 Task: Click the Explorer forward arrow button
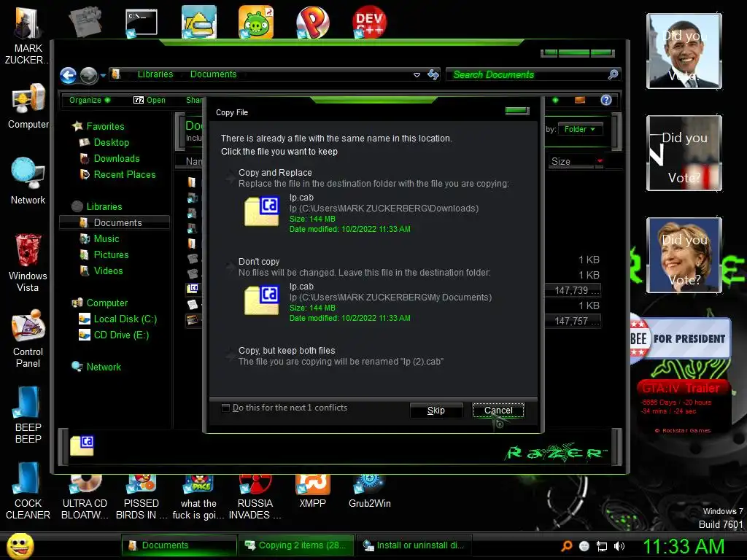[88, 75]
